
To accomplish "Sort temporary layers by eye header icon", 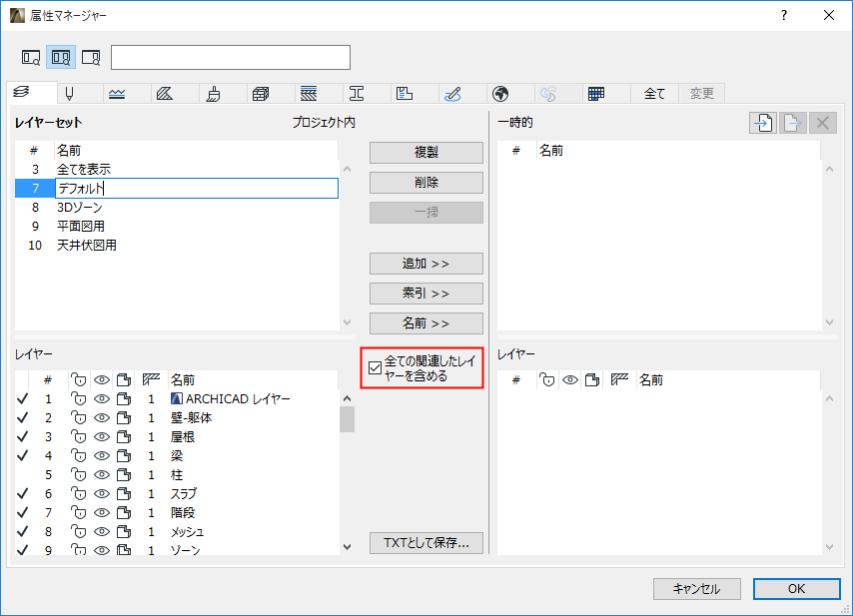I will (x=570, y=380).
